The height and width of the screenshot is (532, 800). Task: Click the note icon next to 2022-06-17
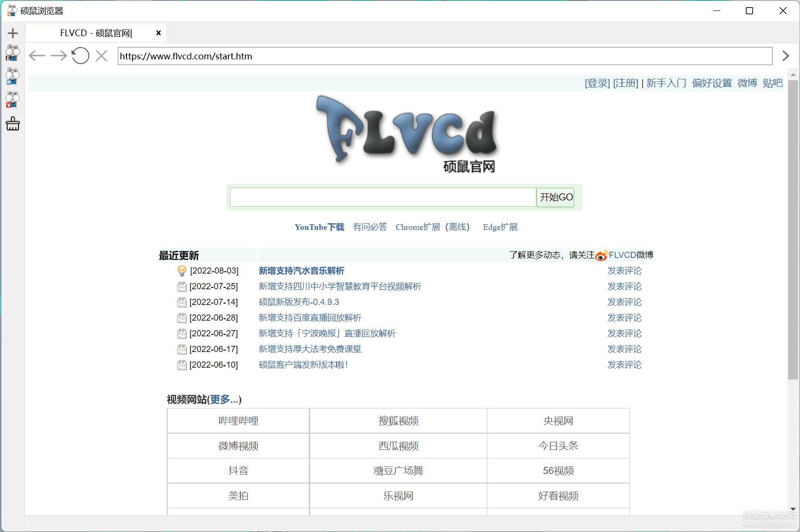coord(182,349)
